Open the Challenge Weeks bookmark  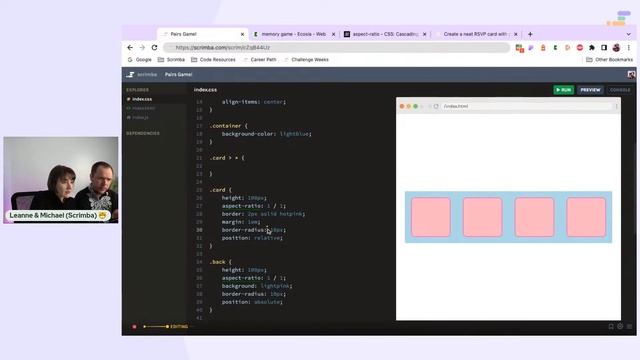[x=306, y=60]
